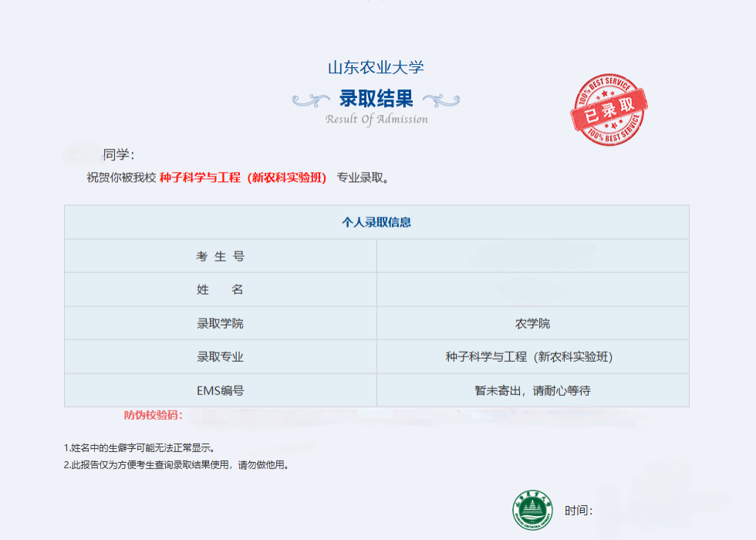The image size is (756, 540).
Task: Select the 农学院 value cell
Action: coord(532,323)
